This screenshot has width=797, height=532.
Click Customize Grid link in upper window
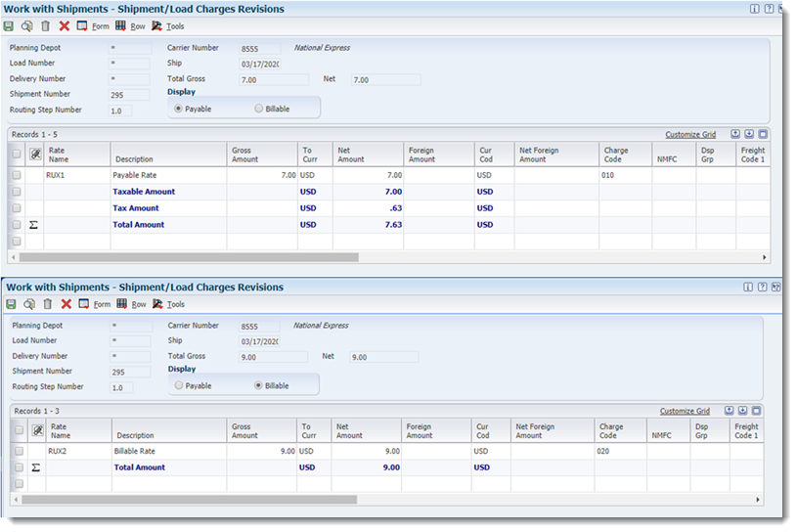(690, 135)
